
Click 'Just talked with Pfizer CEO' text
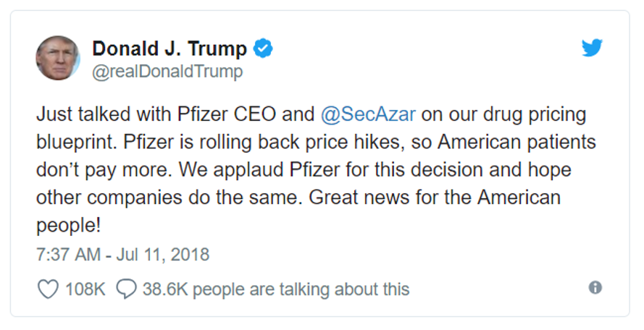[x=156, y=114]
